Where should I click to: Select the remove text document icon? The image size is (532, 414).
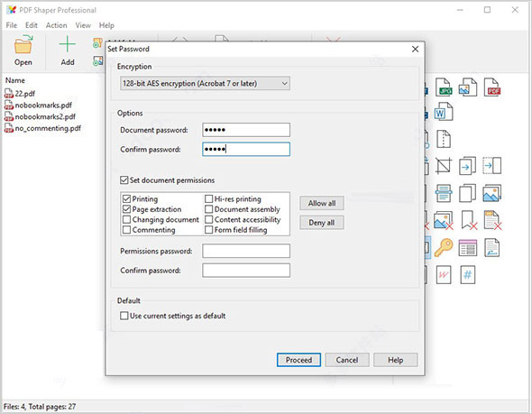click(x=492, y=220)
